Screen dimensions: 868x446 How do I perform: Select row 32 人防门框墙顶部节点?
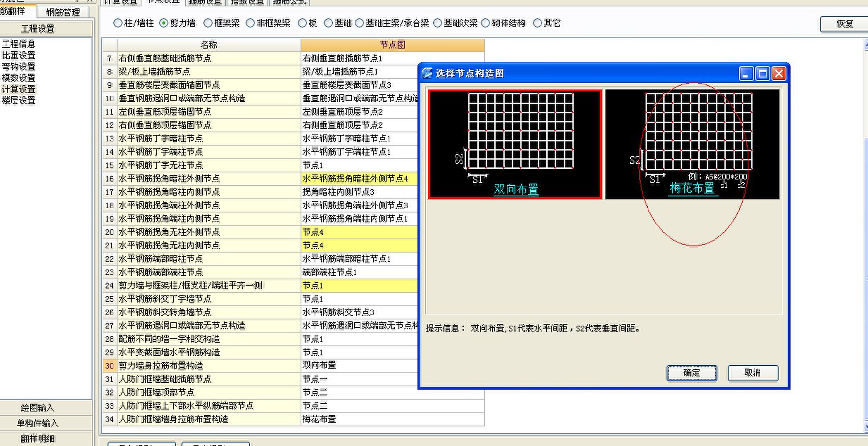tap(209, 393)
